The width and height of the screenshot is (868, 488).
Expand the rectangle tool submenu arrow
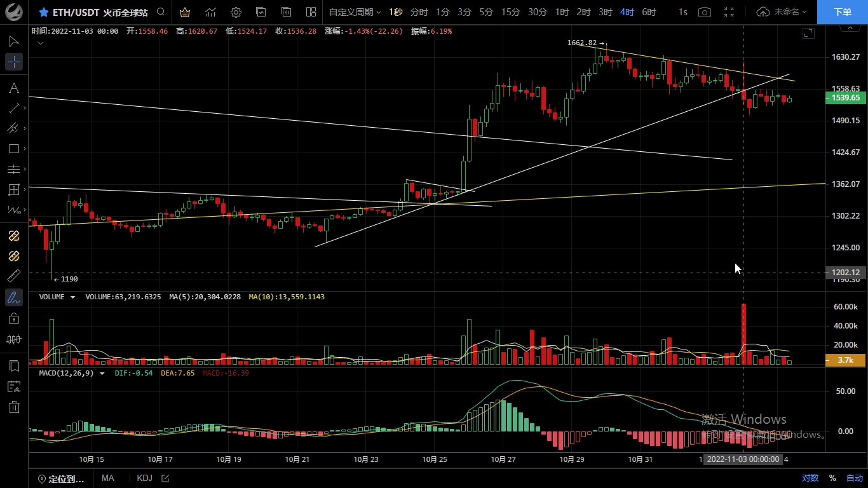25,149
